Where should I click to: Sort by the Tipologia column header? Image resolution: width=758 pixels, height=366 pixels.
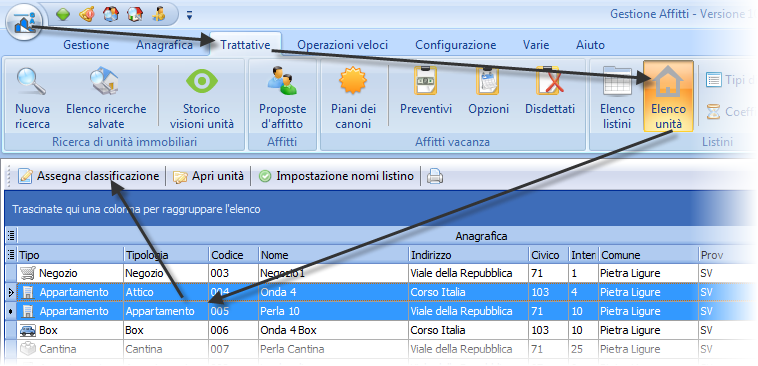coord(166,255)
